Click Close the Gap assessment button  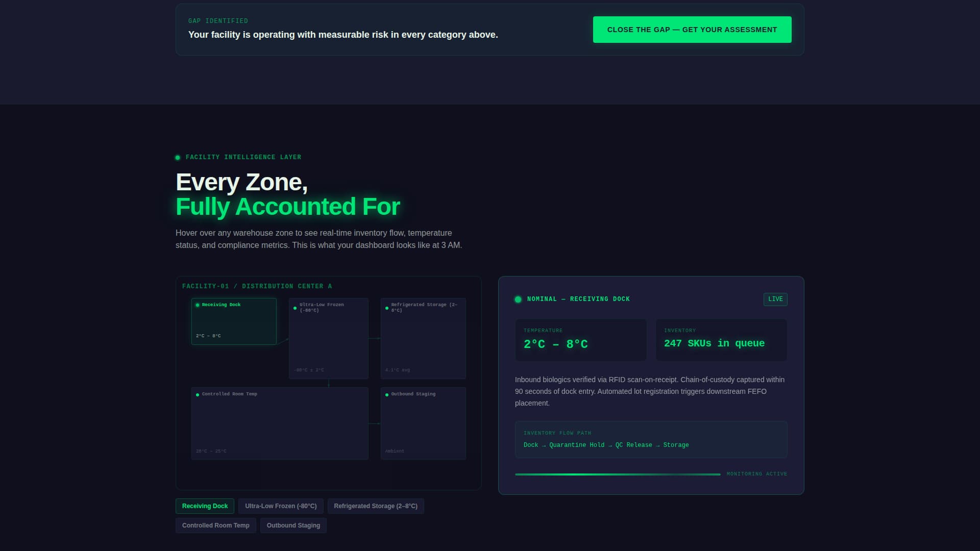pyautogui.click(x=692, y=30)
